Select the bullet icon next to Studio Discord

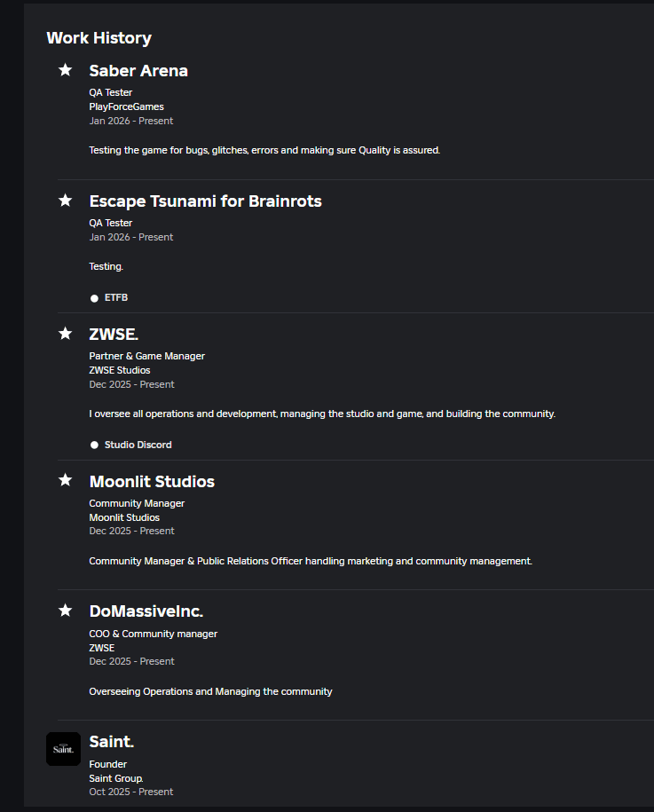coord(94,445)
